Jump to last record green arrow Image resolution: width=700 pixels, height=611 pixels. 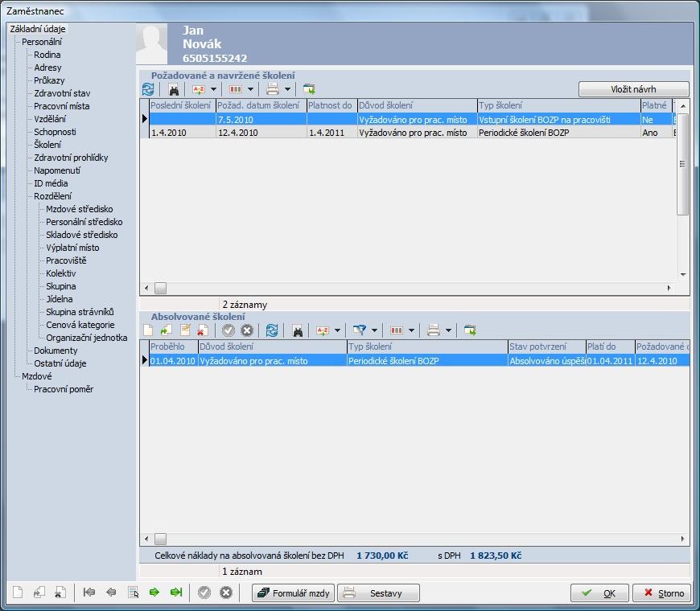pyautogui.click(x=175, y=593)
